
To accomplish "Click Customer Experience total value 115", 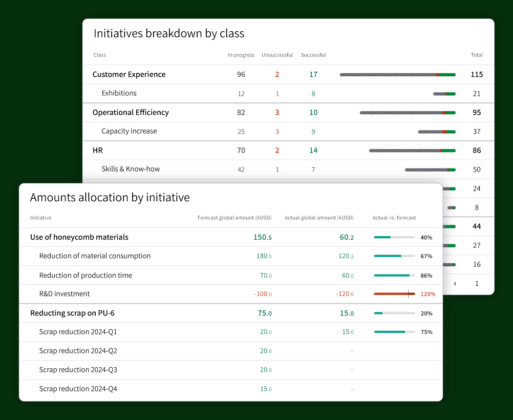I will [x=477, y=75].
